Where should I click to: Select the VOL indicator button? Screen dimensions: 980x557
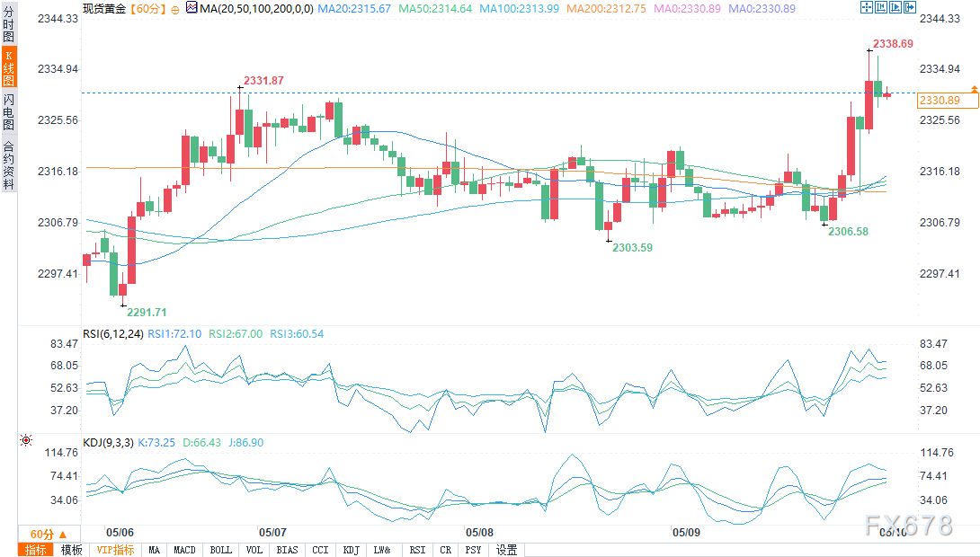254,550
